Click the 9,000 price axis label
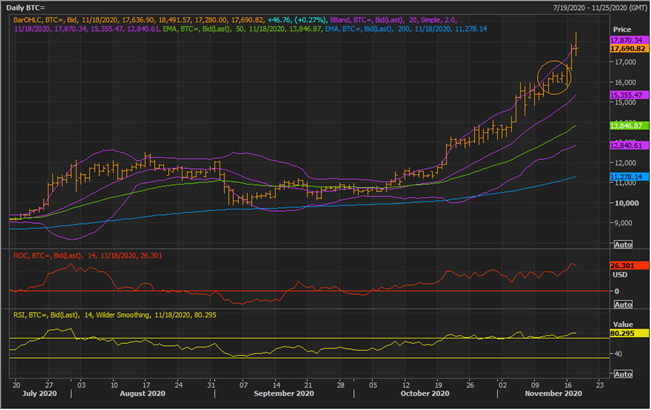 (624, 223)
